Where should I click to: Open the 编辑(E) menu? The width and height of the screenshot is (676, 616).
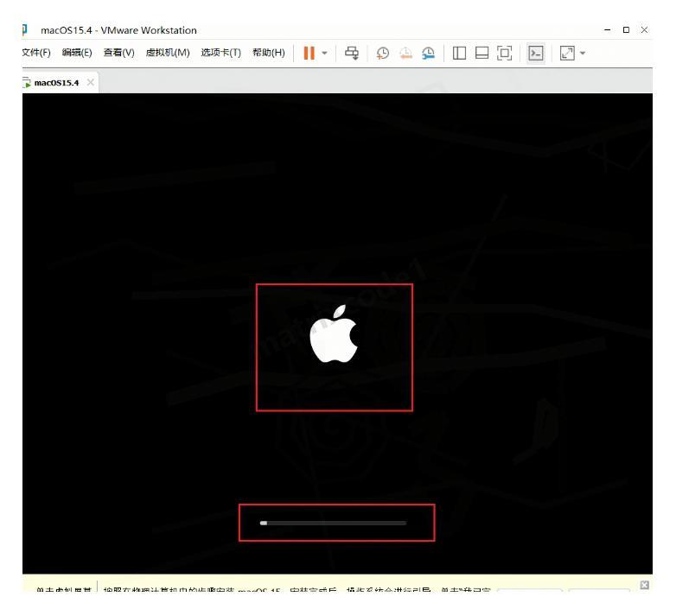pos(77,53)
